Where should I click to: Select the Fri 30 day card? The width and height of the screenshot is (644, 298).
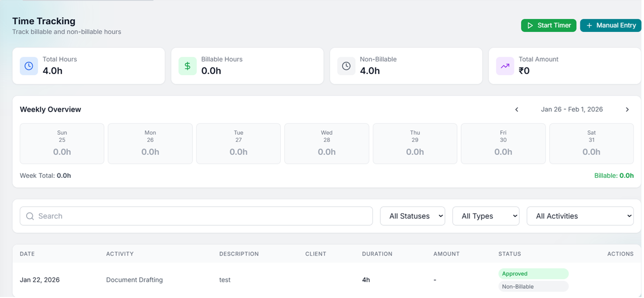pyautogui.click(x=503, y=143)
